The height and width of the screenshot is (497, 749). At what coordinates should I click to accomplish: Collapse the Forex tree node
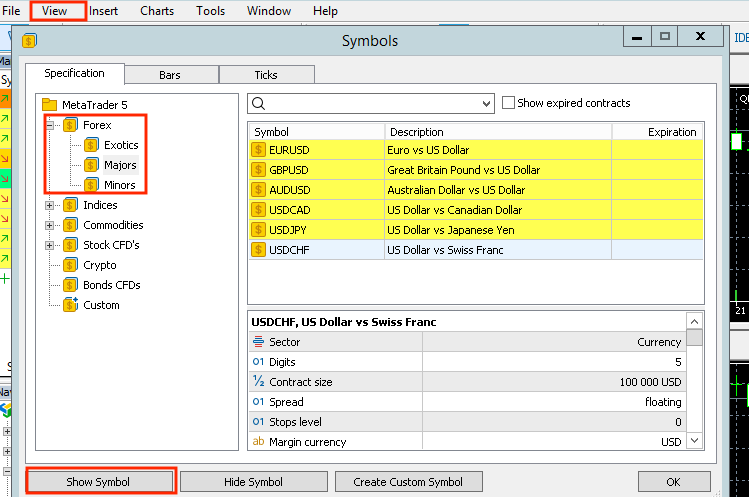click(50, 125)
